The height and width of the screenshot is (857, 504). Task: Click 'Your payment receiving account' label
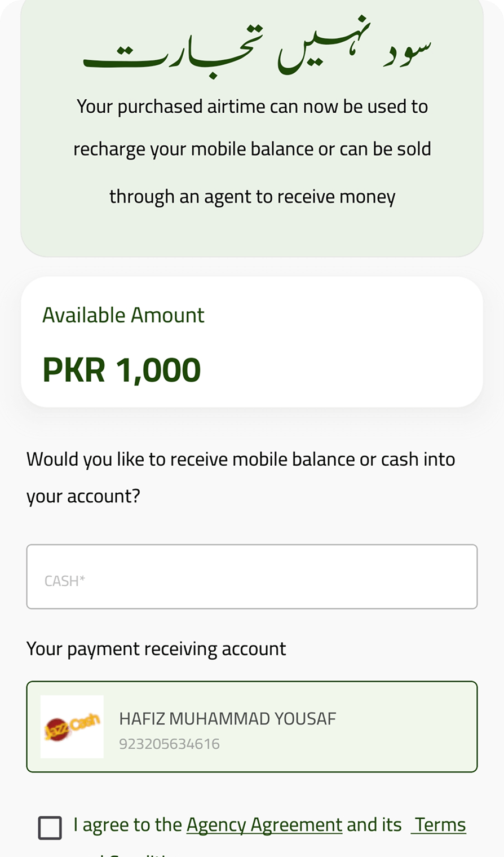(156, 649)
